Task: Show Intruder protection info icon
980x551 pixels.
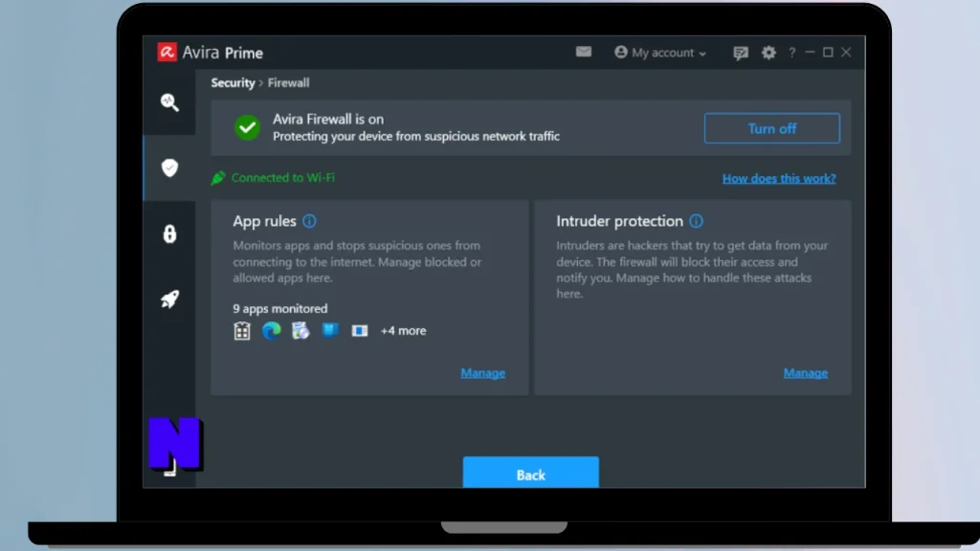Action: (x=696, y=221)
